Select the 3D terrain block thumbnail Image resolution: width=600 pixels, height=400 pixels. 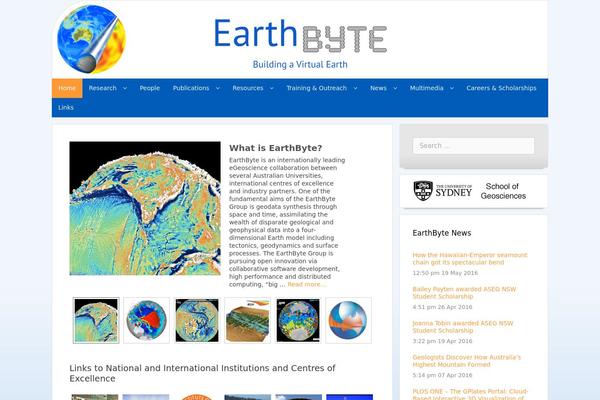[248, 320]
